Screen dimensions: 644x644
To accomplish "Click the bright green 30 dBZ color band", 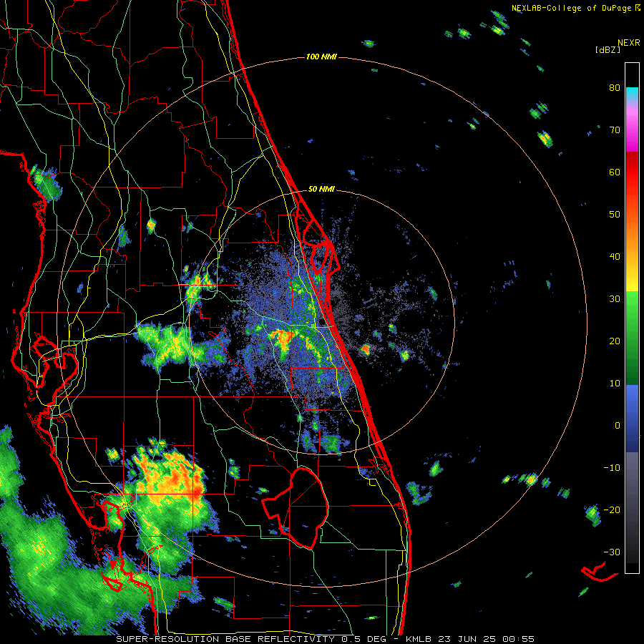I will coord(632,300).
